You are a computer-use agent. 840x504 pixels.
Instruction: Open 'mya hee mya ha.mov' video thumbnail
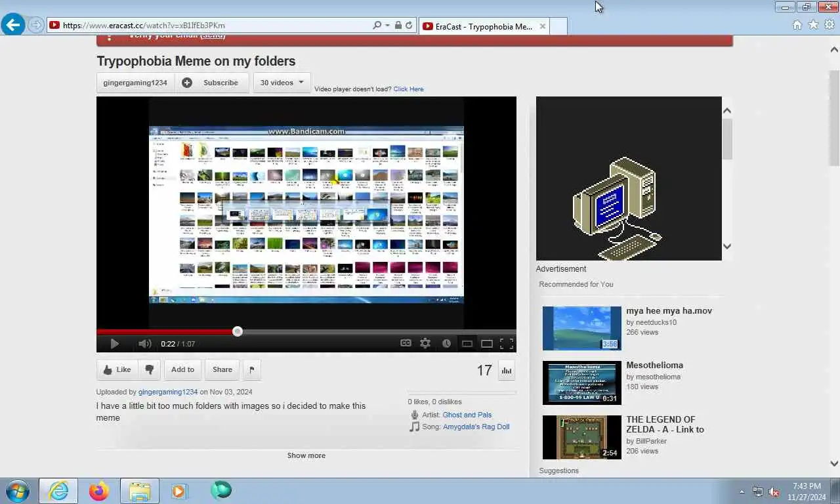pos(581,328)
